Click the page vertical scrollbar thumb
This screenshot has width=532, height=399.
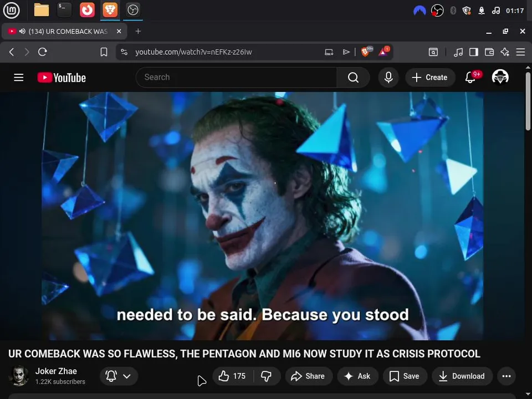click(528, 101)
